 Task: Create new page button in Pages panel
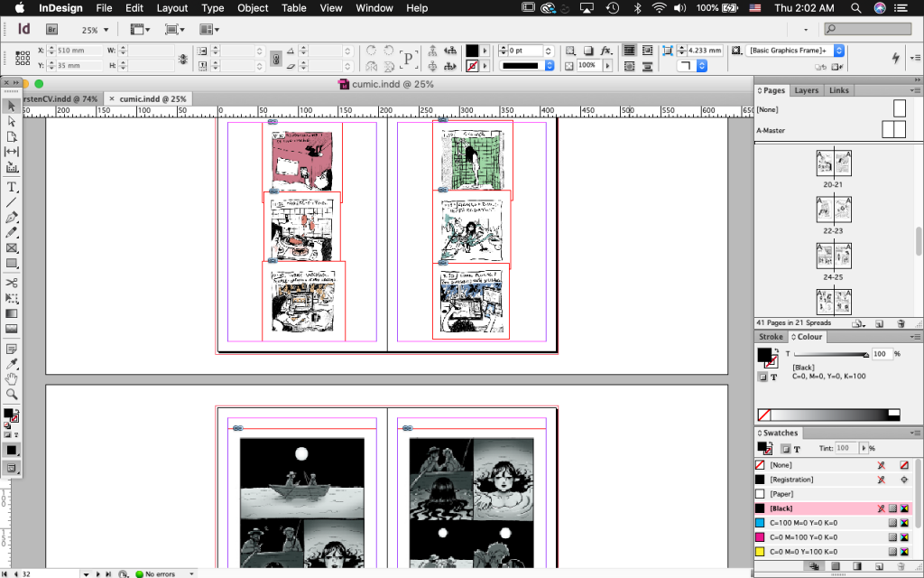click(x=879, y=323)
